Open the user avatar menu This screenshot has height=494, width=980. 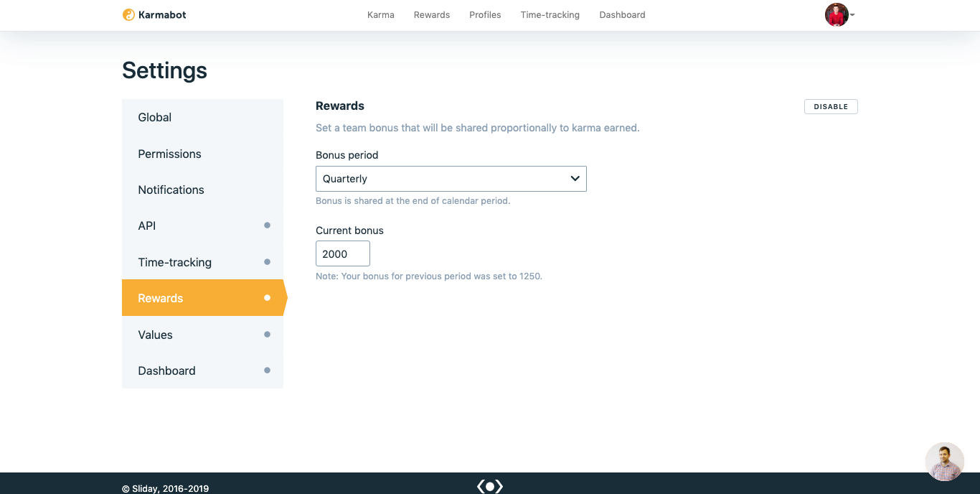[x=837, y=14]
